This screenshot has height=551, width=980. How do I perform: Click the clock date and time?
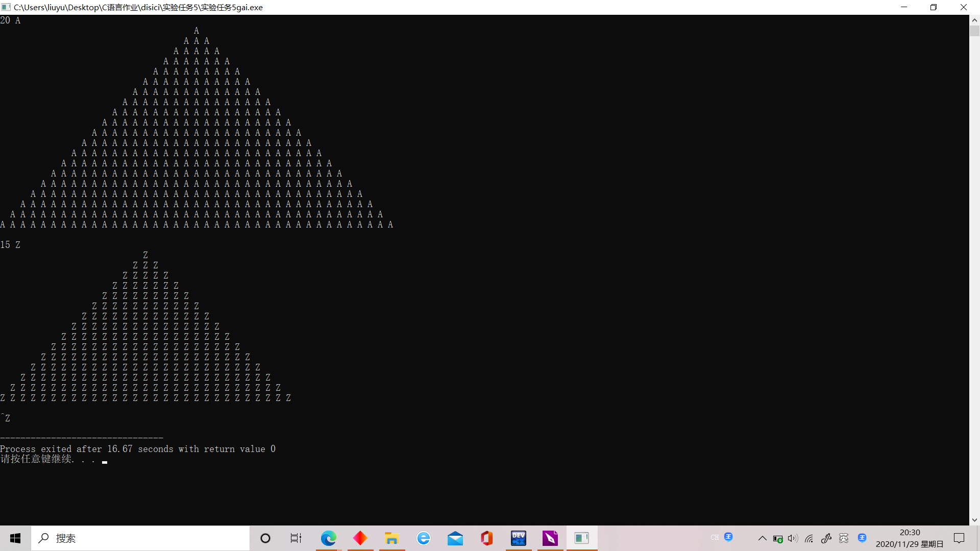pos(910,538)
